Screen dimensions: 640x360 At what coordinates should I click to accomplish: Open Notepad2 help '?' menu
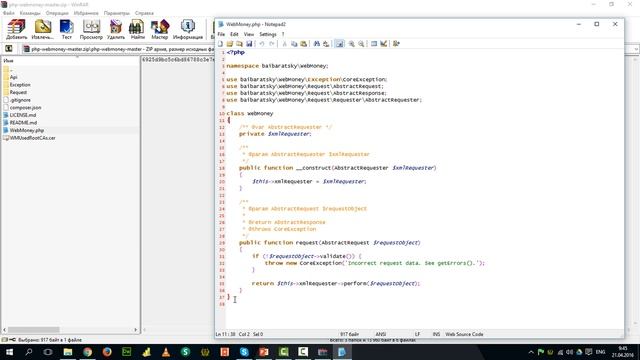point(283,34)
